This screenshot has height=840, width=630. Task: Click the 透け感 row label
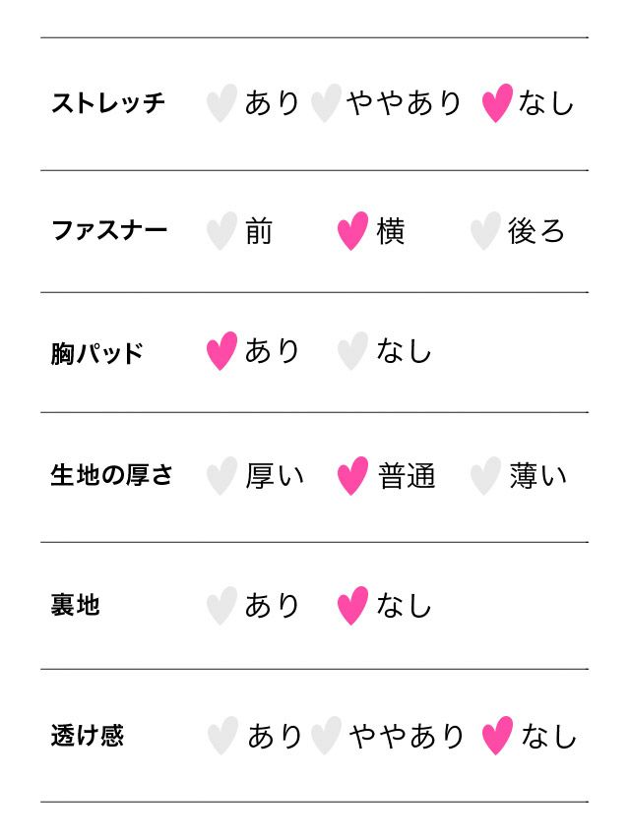(88, 736)
